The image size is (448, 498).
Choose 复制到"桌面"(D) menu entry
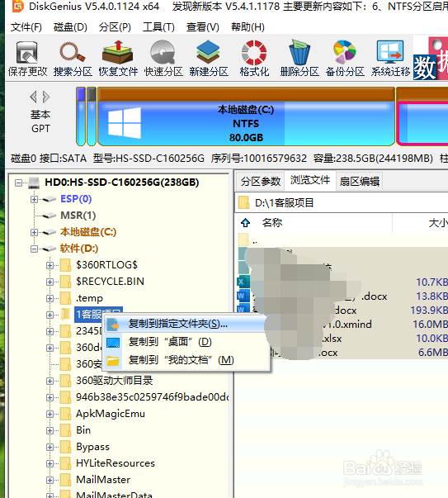pyautogui.click(x=186, y=342)
